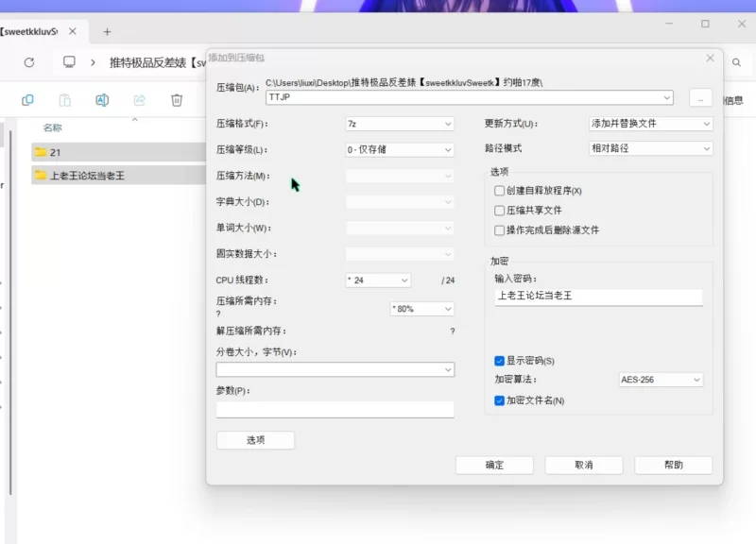Viewport: 756px width, 544px height.
Task: Close the sweetkkluv Explorer tab
Action: 73,31
